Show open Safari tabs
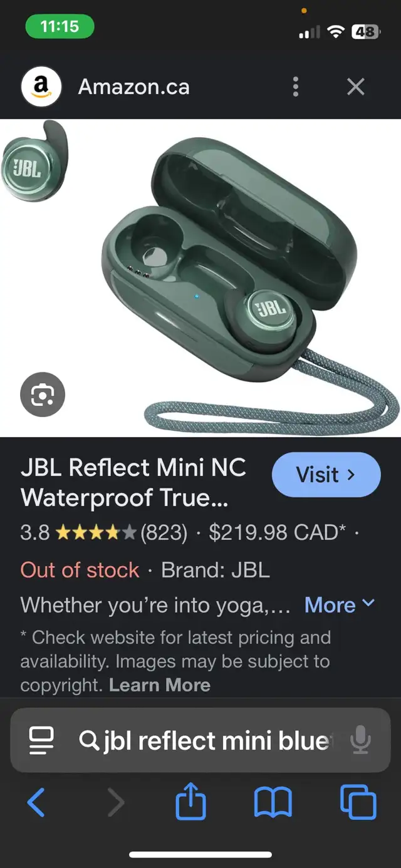401x868 pixels. (358, 803)
